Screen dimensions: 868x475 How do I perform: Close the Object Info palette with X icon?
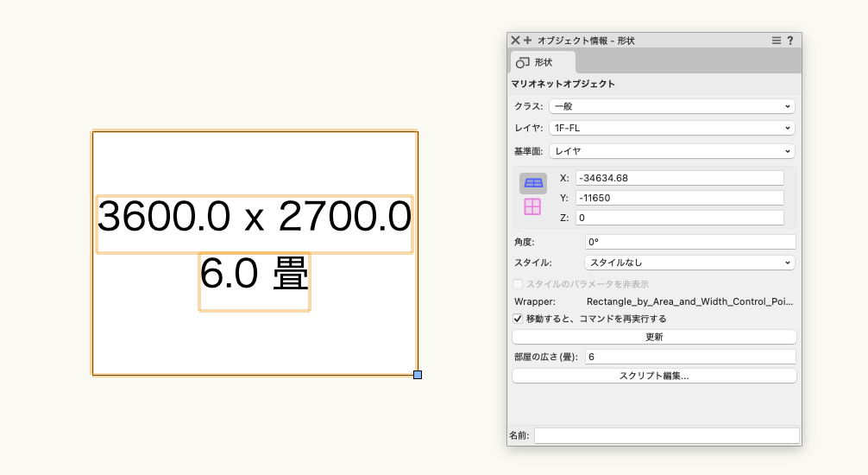point(515,41)
